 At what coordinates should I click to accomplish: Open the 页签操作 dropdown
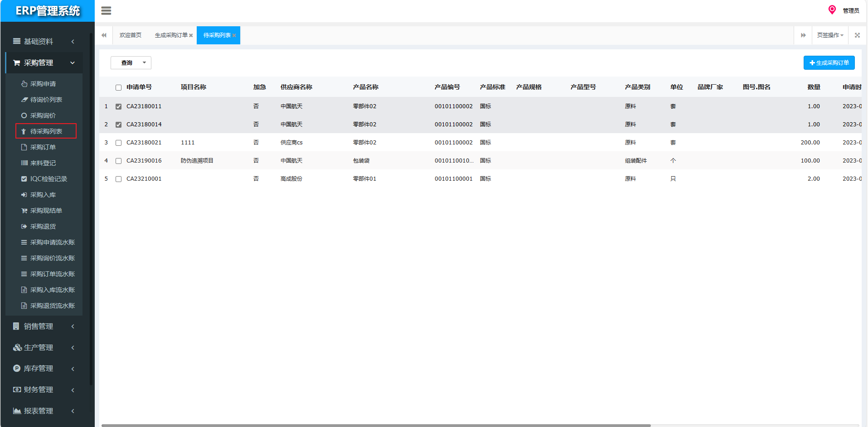(x=830, y=35)
